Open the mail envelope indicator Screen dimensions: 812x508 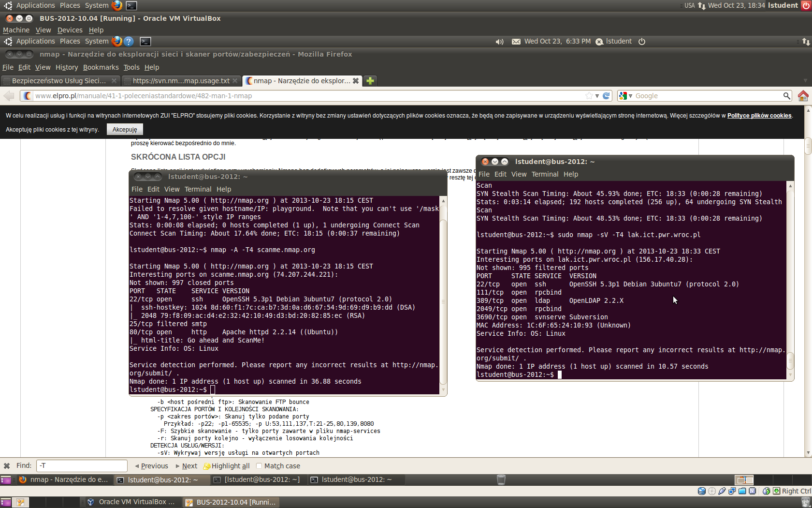click(516, 42)
